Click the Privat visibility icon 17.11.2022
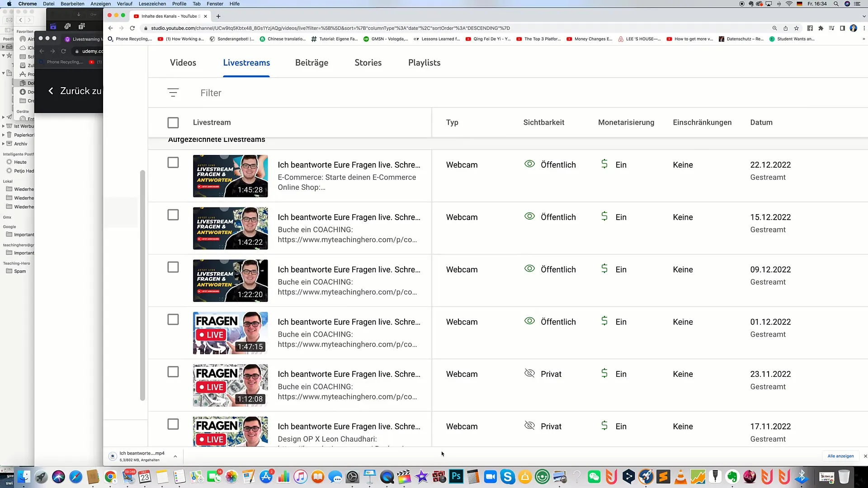 [x=529, y=426]
